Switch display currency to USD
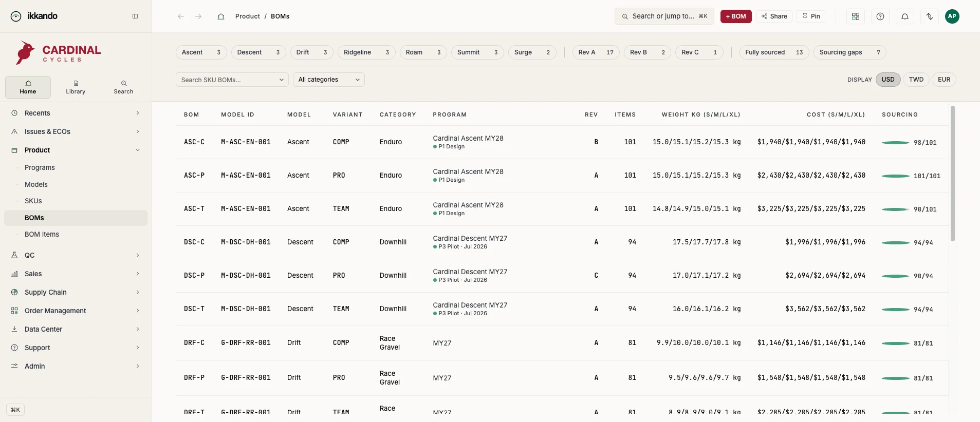Screen dimensions: 980x422 (888, 80)
